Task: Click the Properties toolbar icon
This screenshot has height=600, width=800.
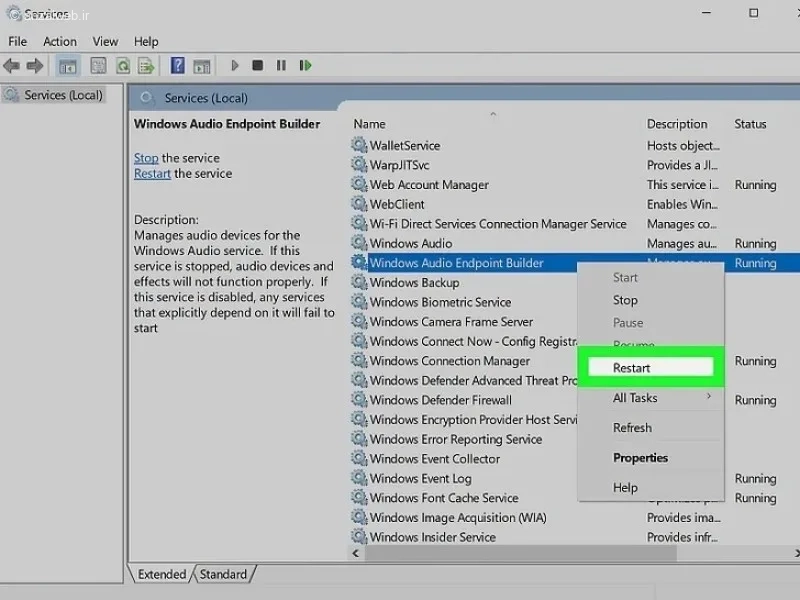Action: point(98,66)
